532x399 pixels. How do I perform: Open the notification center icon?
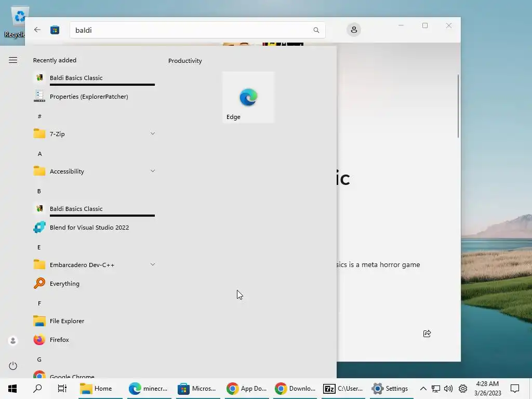click(x=515, y=389)
